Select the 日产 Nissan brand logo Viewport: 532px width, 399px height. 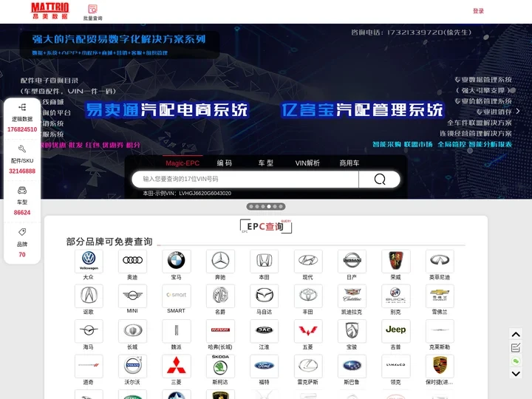(352, 261)
